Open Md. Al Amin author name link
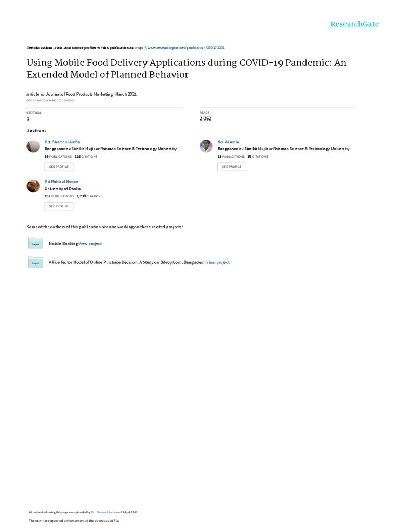 pos(229,142)
